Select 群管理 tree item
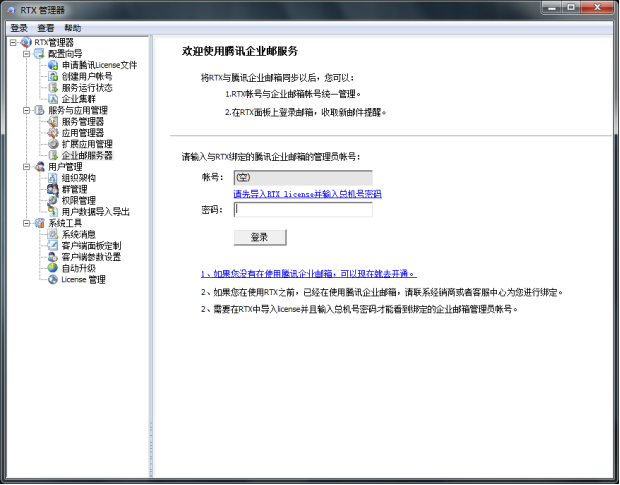 pyautogui.click(x=74, y=189)
